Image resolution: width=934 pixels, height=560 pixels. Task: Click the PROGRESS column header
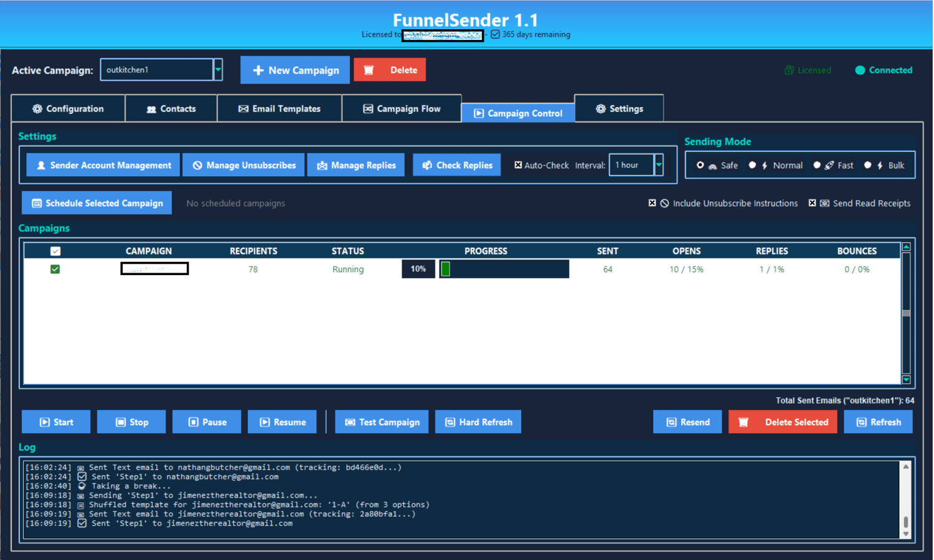[x=486, y=251]
